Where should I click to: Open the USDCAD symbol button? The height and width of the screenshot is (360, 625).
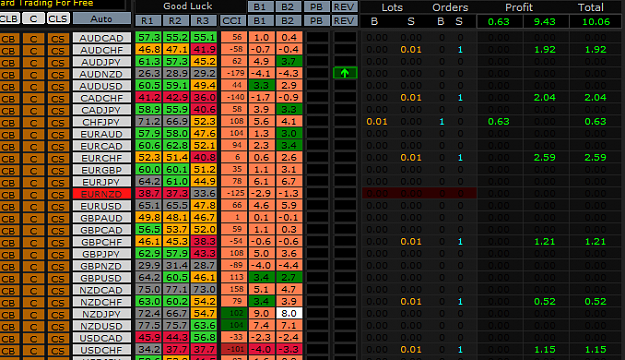pos(102,338)
